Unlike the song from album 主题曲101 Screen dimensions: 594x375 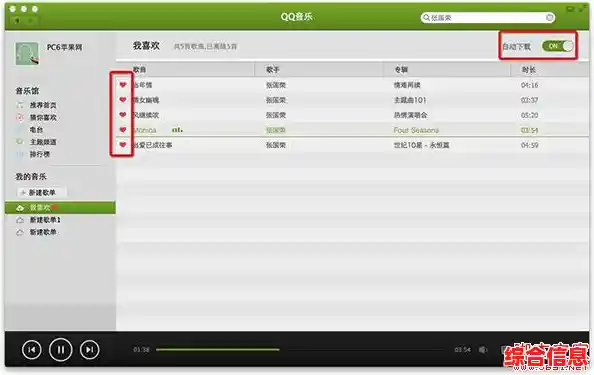pyautogui.click(x=123, y=100)
